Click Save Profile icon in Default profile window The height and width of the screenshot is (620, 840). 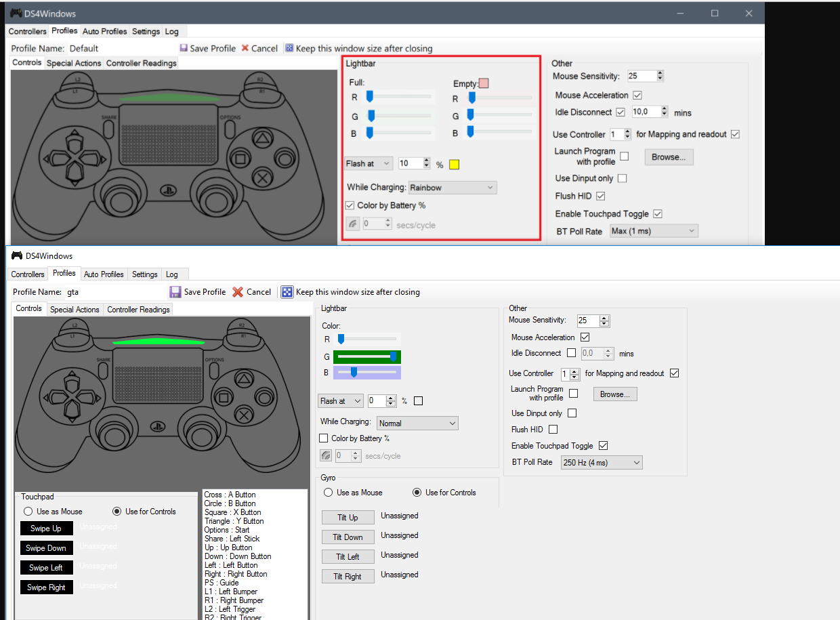tap(184, 48)
